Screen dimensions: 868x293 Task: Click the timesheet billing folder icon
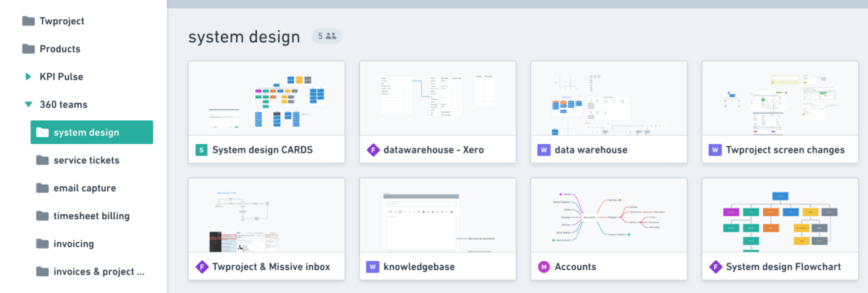coord(42,216)
